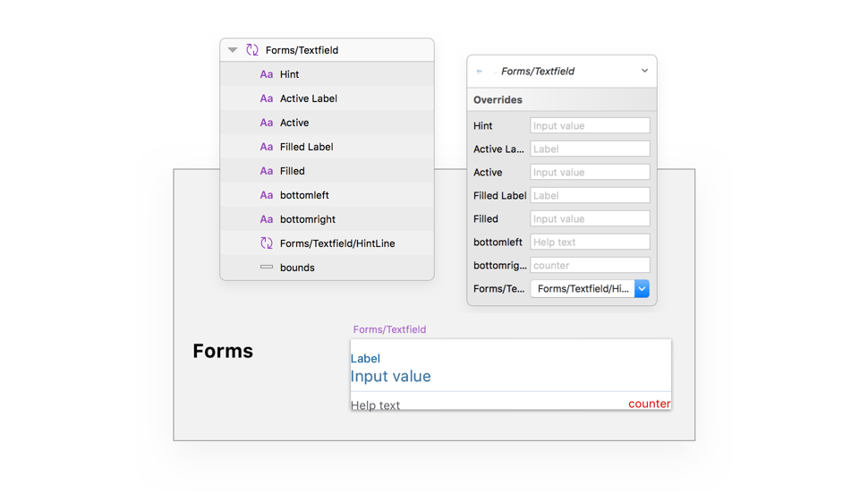Click the text icon of Hint layer

coord(267,74)
